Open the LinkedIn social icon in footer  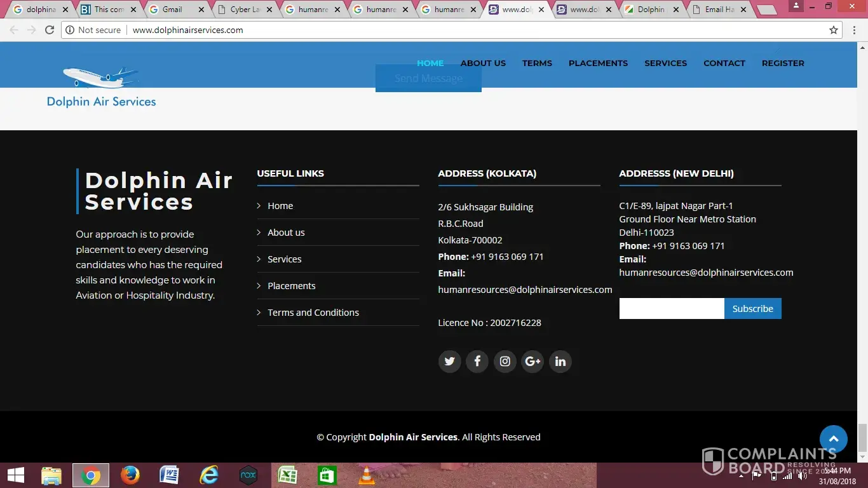pos(560,362)
